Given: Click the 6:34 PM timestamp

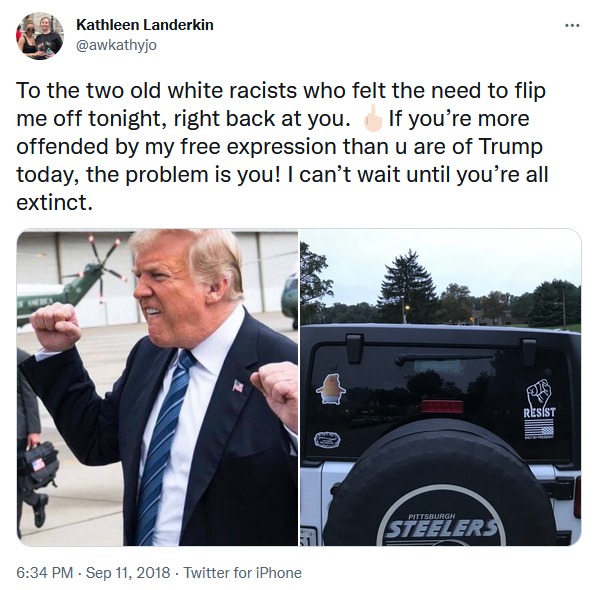Looking at the screenshot, I should click(44, 573).
